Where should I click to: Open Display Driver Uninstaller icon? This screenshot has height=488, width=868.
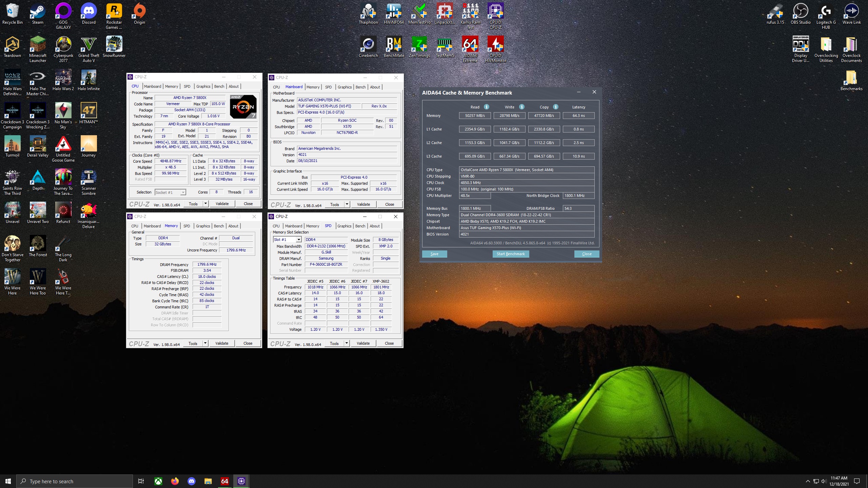click(x=801, y=49)
